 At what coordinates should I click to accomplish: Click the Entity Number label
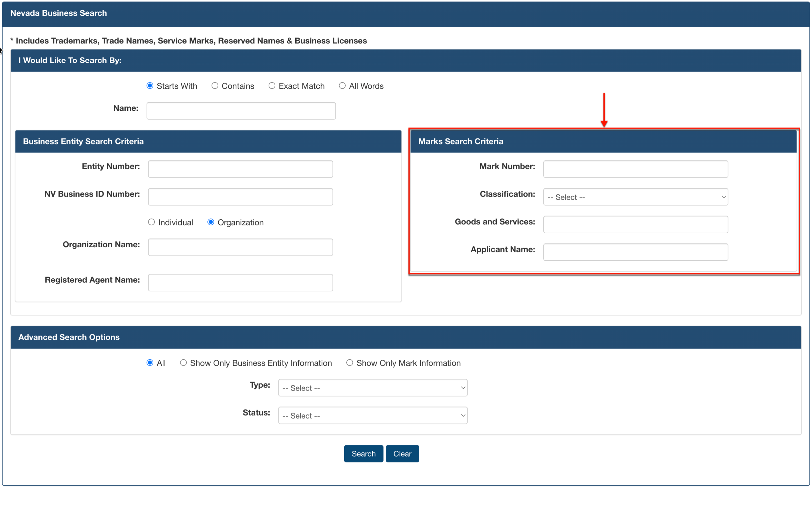111,166
